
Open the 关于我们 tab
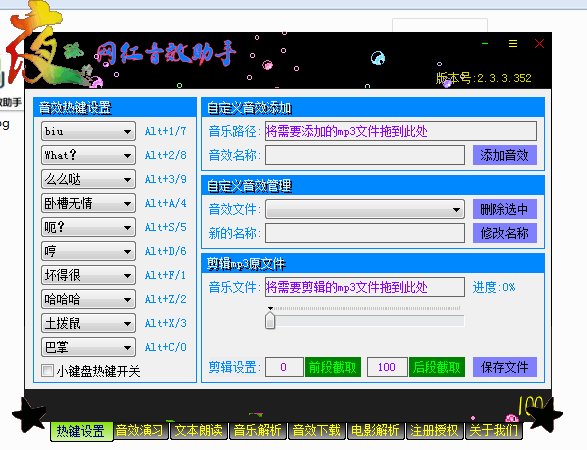(x=493, y=430)
